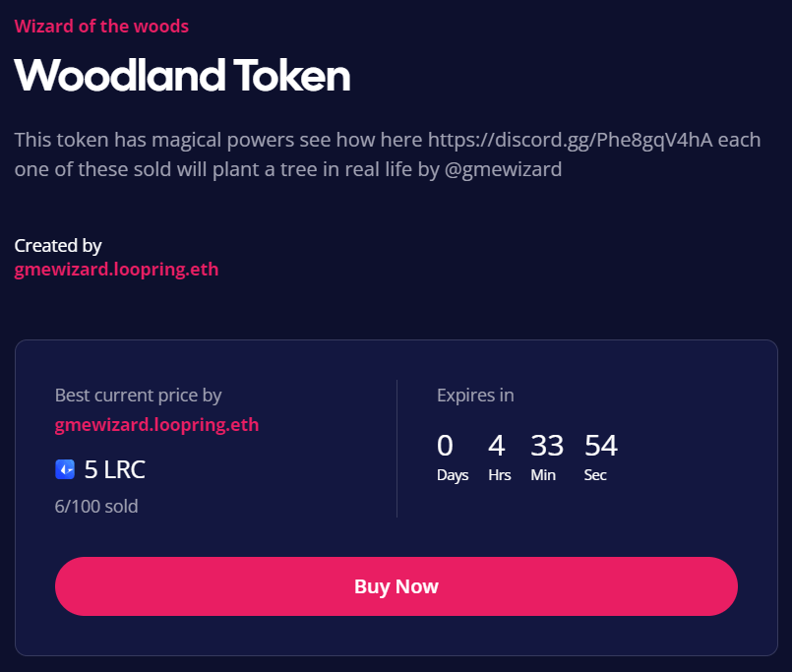Click the vertical divider between price and expiry
Image resolution: width=792 pixels, height=672 pixels.
pyautogui.click(x=396, y=448)
